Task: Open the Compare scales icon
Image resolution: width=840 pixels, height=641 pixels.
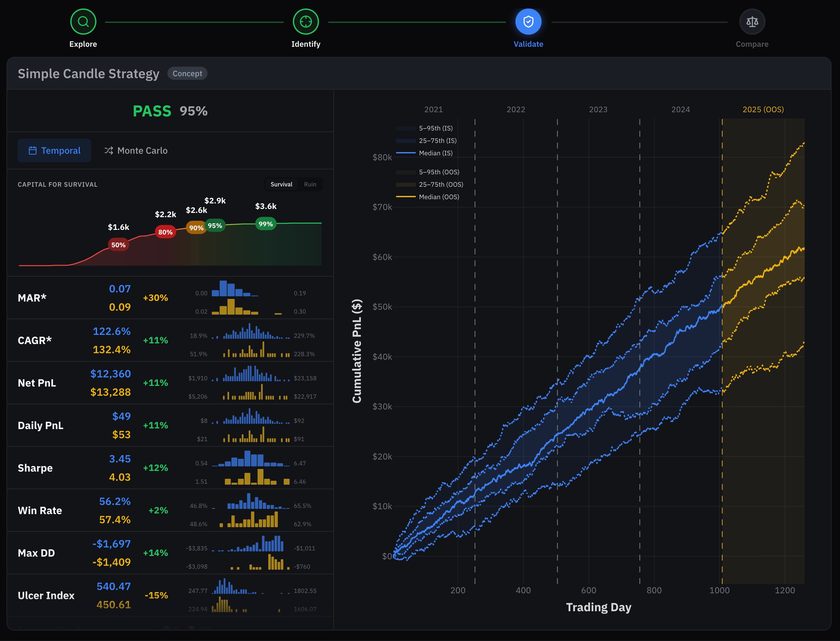Action: pyautogui.click(x=751, y=22)
